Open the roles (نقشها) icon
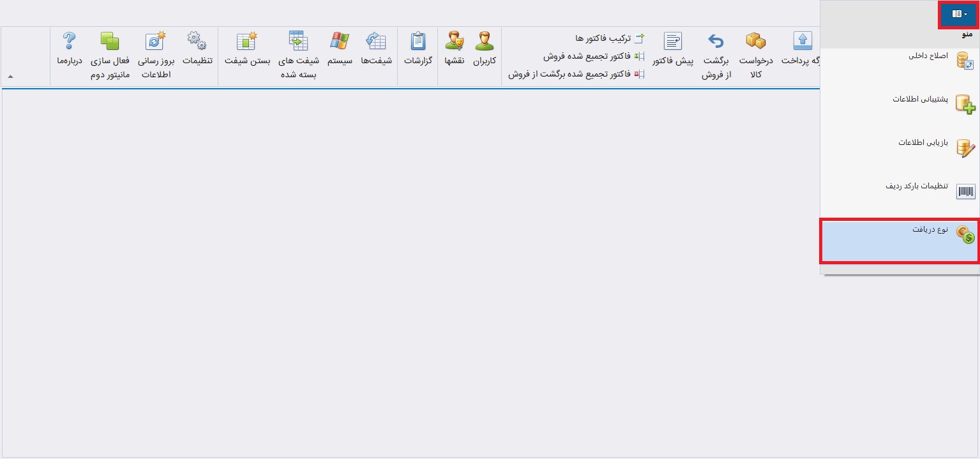Screen dimensions: 980x459 [454, 42]
